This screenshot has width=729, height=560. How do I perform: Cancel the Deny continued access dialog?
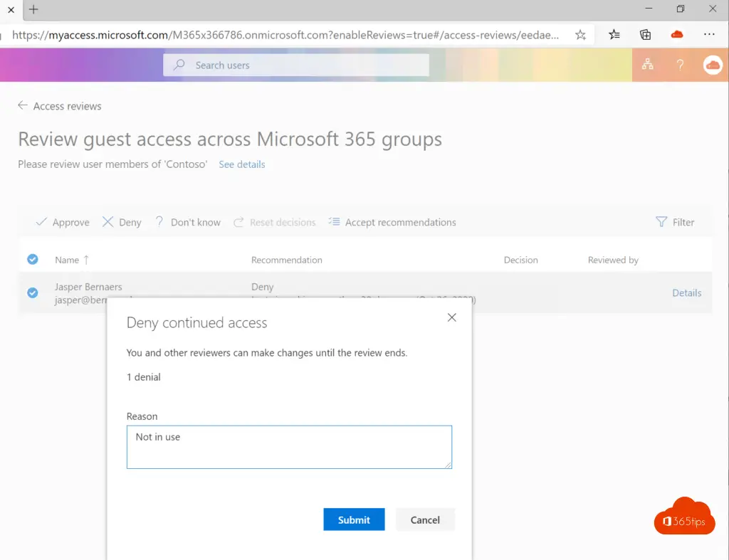[425, 519]
